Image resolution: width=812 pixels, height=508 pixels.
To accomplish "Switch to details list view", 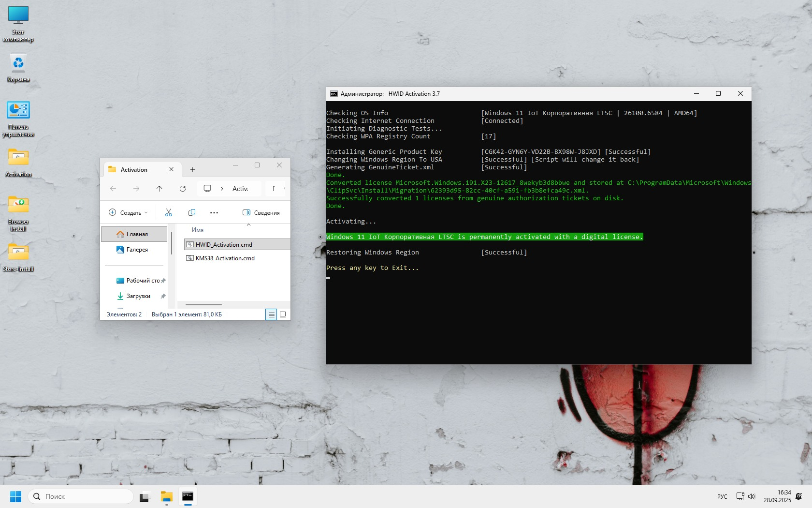I will click(x=271, y=314).
